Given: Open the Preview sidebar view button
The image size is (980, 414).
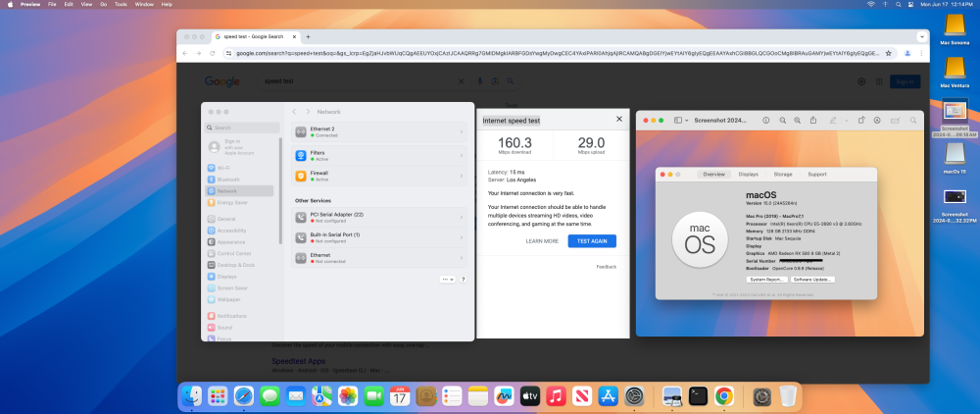Looking at the screenshot, I should (678, 120).
